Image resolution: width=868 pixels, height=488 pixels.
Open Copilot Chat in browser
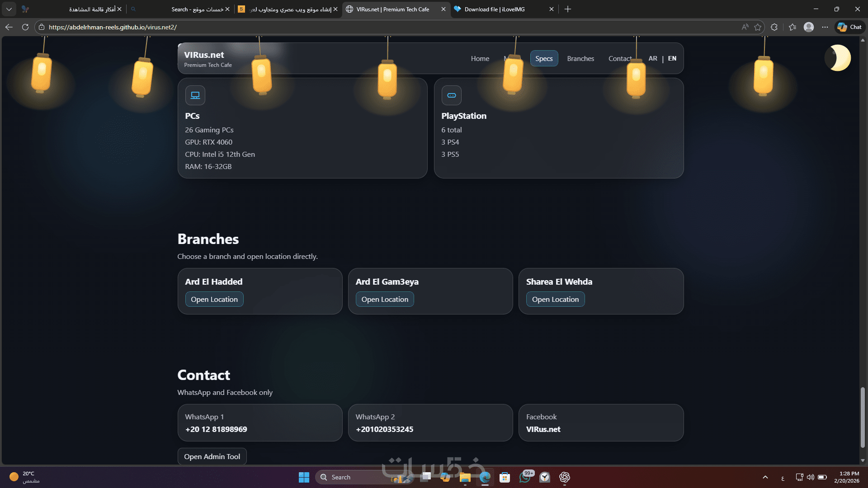pyautogui.click(x=850, y=27)
